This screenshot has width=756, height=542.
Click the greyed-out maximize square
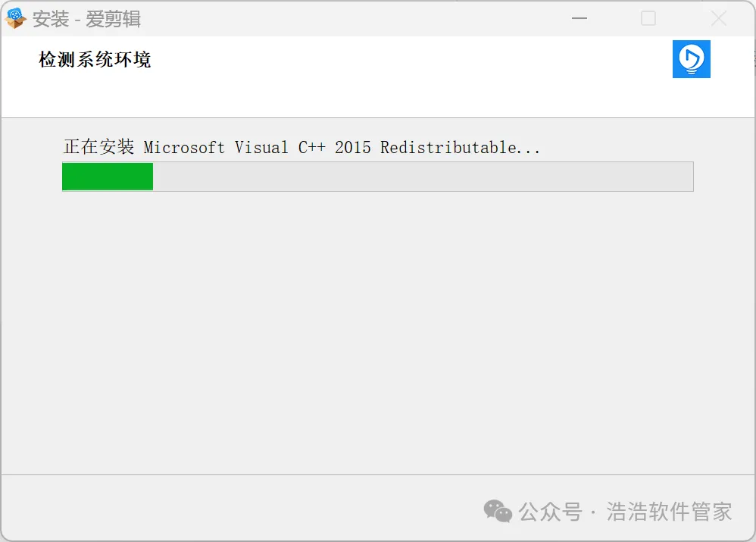648,18
